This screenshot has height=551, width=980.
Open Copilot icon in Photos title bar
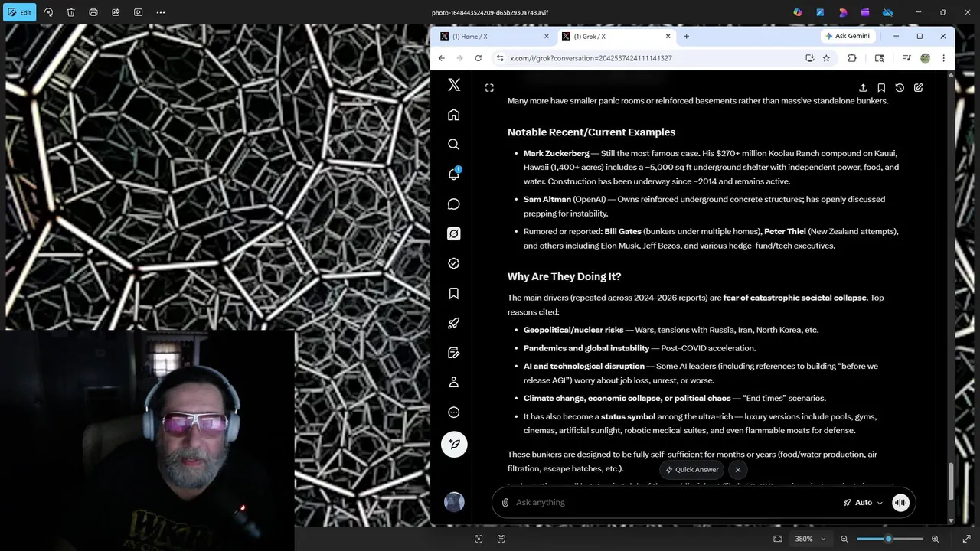[798, 12]
